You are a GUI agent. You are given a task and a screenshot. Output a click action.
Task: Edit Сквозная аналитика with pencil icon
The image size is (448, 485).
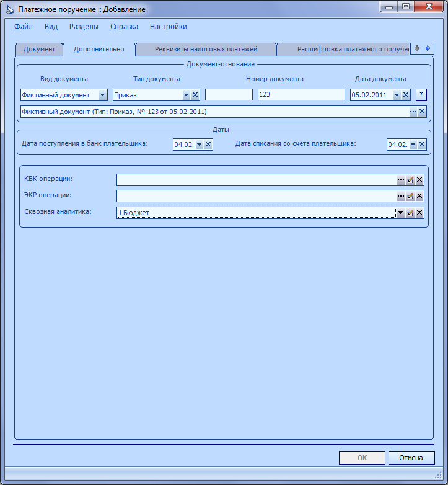pyautogui.click(x=410, y=213)
